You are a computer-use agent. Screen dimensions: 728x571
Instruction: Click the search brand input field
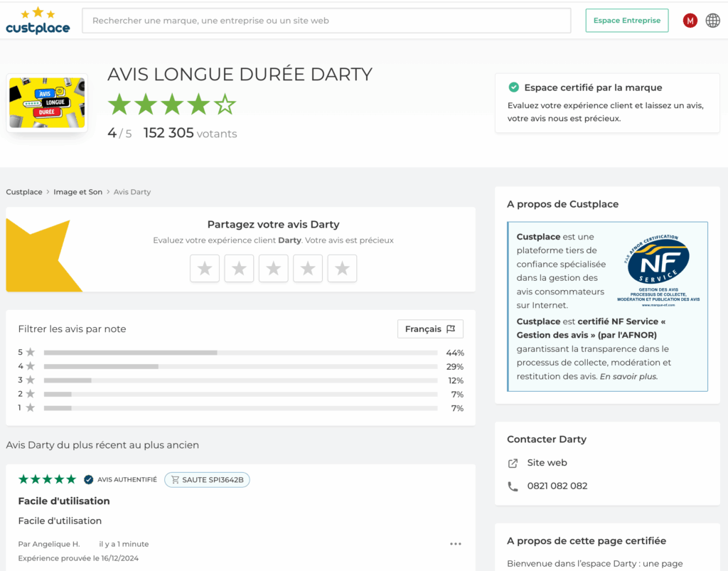326,21
